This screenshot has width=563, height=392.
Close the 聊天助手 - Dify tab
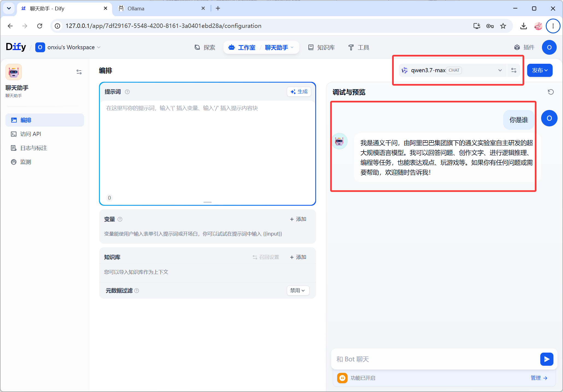click(x=106, y=8)
